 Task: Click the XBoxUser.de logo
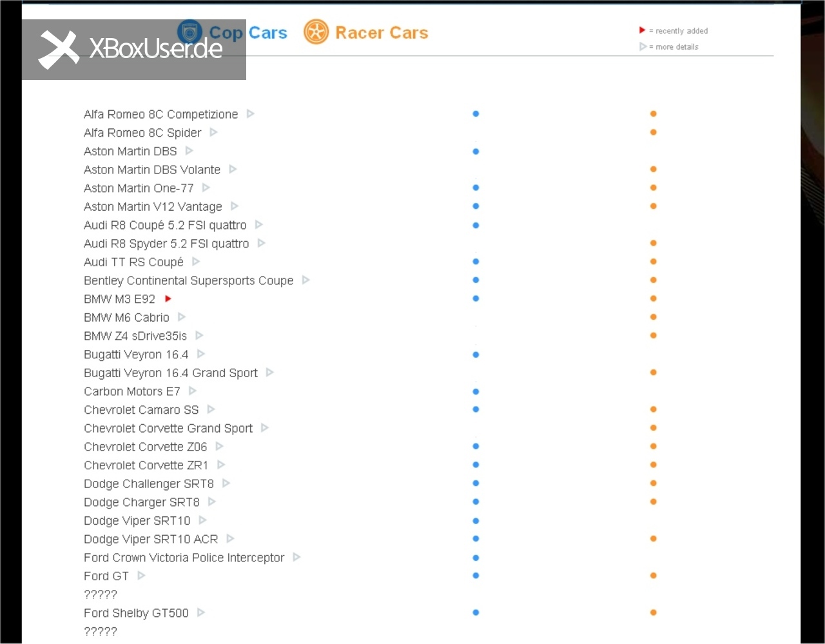133,49
